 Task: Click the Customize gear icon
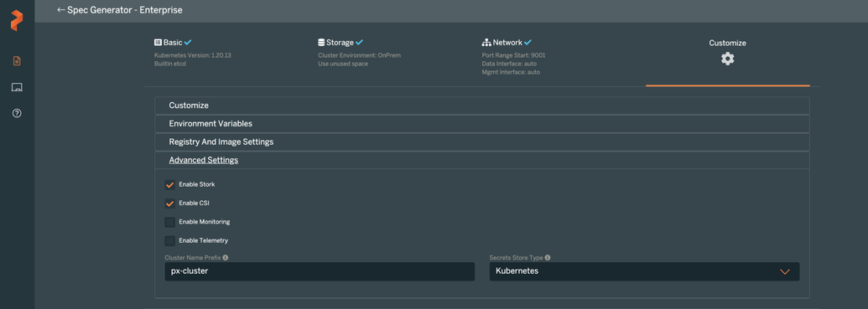(x=727, y=59)
